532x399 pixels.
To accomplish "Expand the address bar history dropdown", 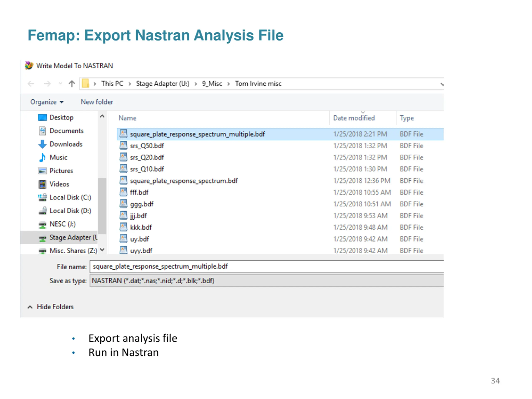I will (x=442, y=84).
